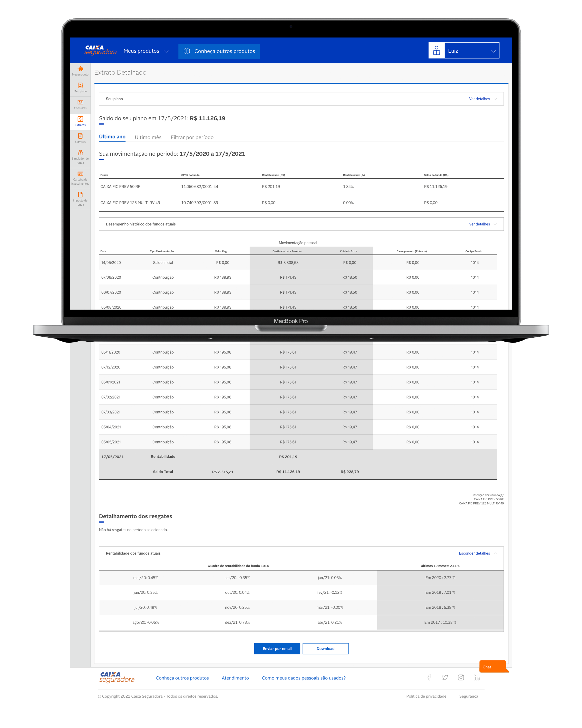Collapse with Esconder detalhes link
582x728 pixels.
pos(478,553)
